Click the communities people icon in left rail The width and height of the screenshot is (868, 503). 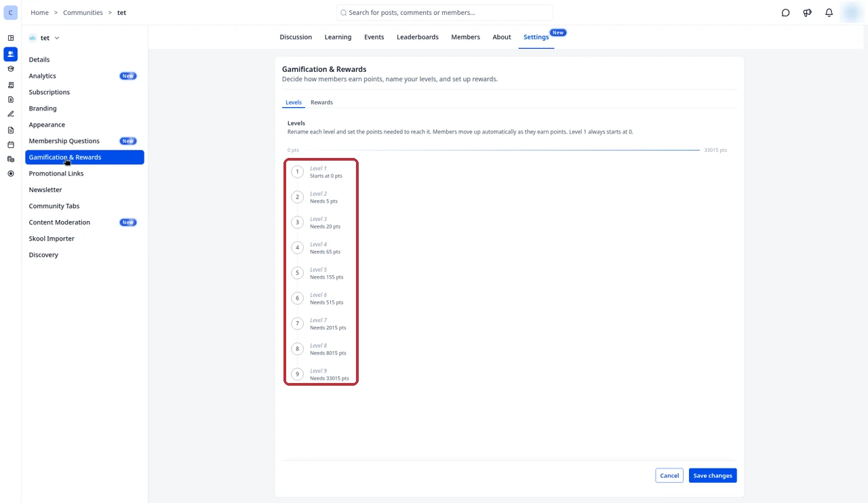pos(10,54)
